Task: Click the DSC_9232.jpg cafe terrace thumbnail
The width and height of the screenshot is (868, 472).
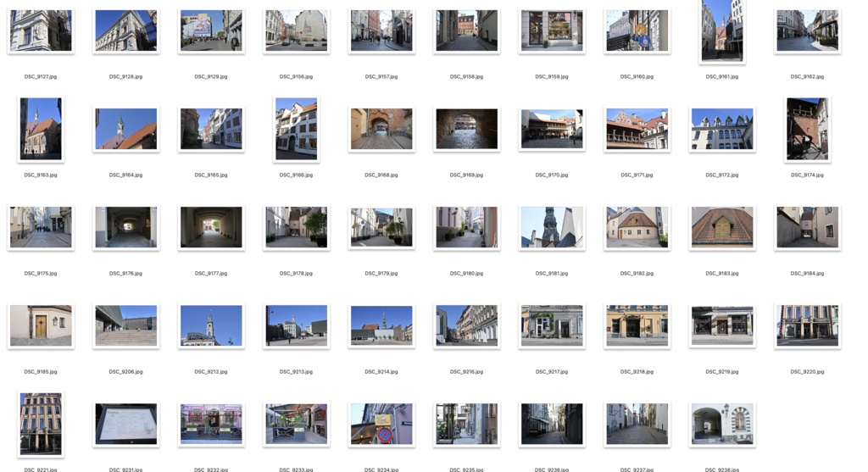Action: [211, 425]
